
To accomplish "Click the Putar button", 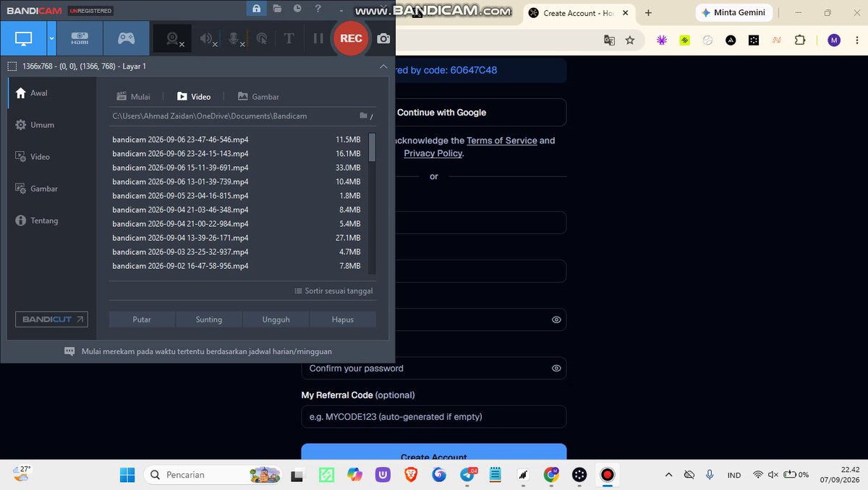I will coord(142,319).
